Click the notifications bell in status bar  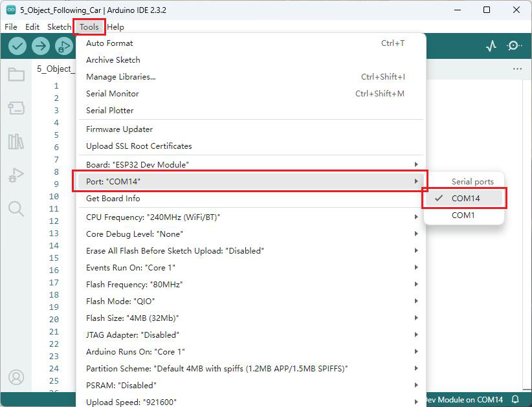point(515,399)
